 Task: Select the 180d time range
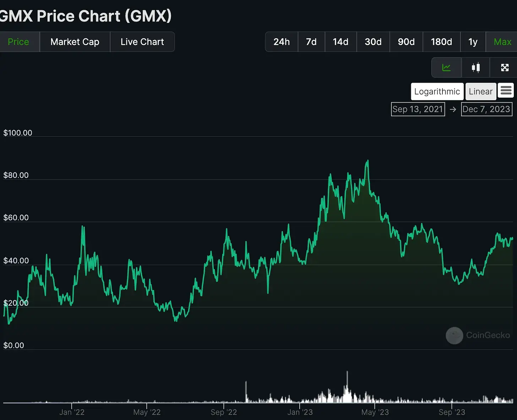coord(442,42)
